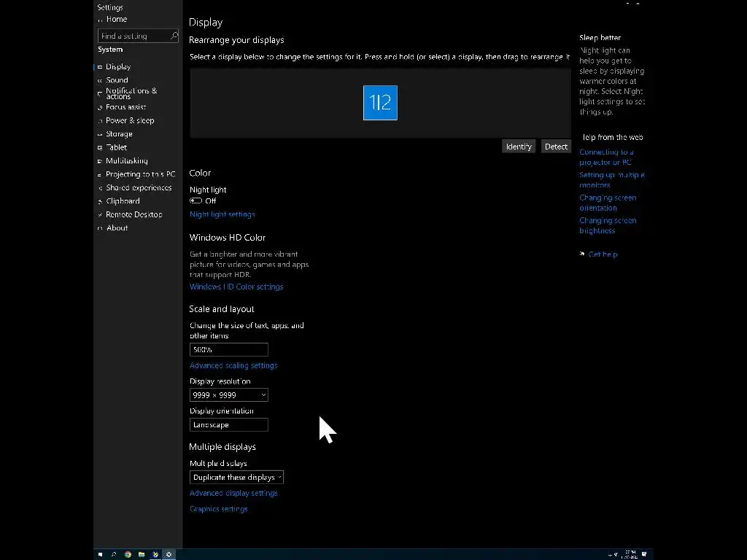Open Storage settings
The width and height of the screenshot is (747, 560).
pos(119,134)
